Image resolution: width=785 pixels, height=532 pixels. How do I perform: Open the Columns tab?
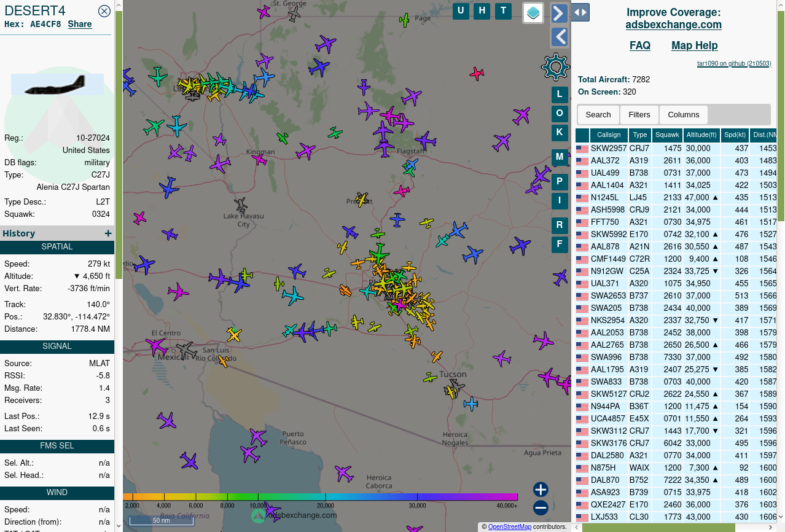point(684,115)
